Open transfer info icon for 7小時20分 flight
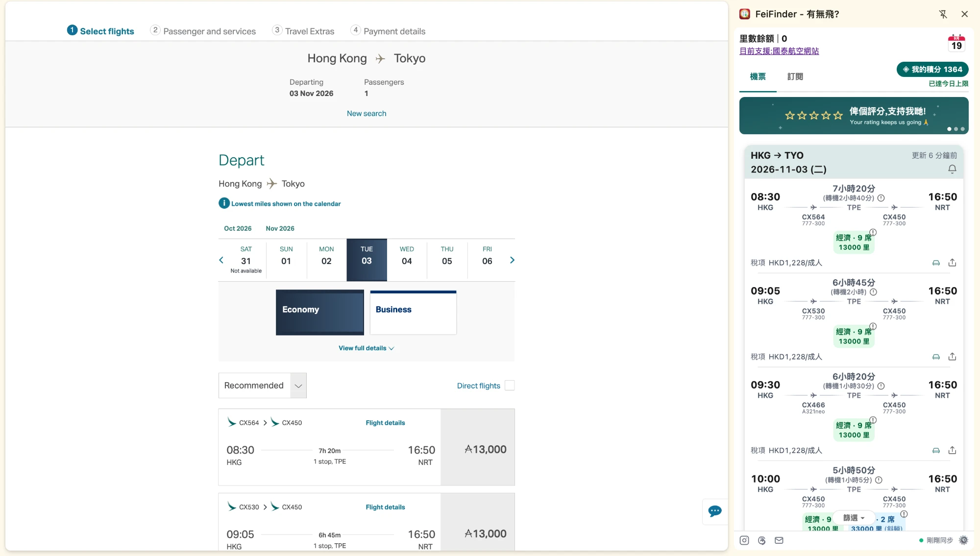This screenshot has height=556, width=980. pyautogui.click(x=881, y=198)
